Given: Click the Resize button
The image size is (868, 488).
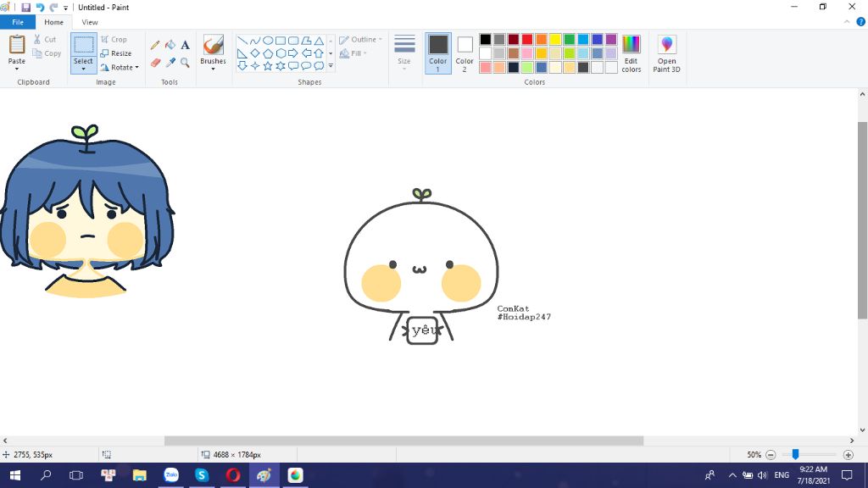Looking at the screenshot, I should pos(116,53).
